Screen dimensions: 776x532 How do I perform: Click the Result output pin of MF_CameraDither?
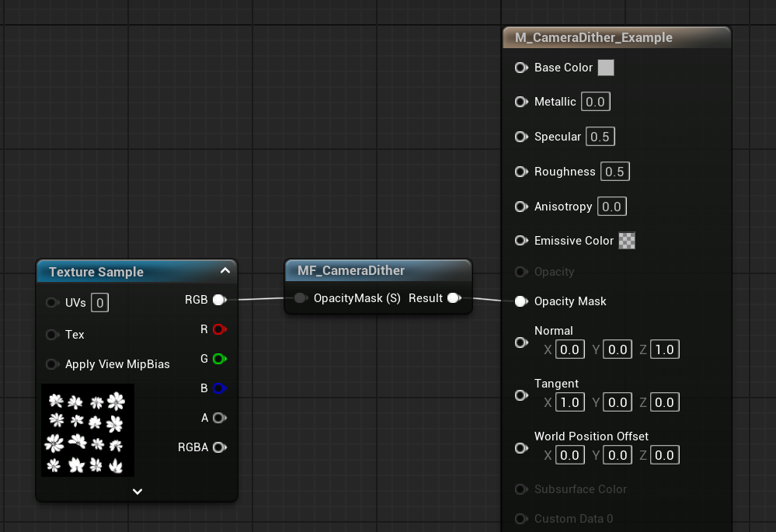pos(454,298)
